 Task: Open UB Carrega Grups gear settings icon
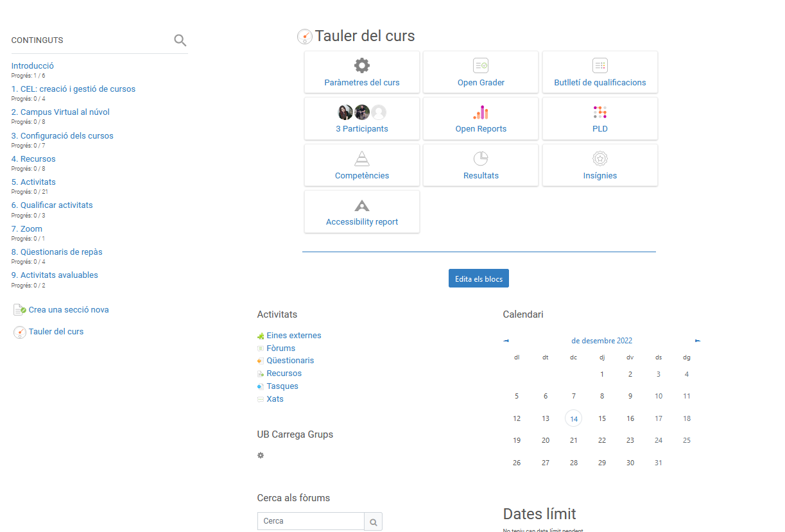[261, 455]
